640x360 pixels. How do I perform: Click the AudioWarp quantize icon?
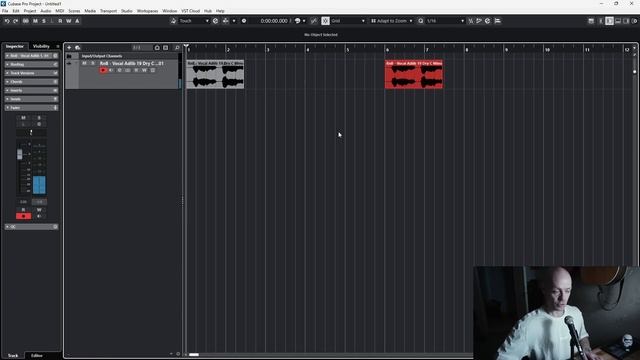(x=479, y=21)
